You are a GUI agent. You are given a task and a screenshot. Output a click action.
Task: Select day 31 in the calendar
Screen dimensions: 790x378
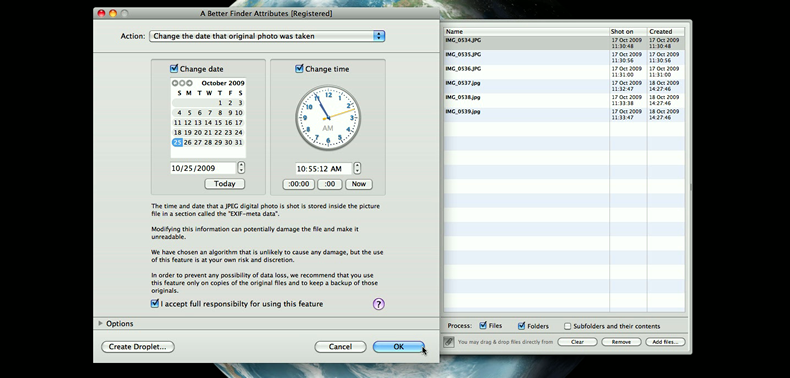coord(239,143)
